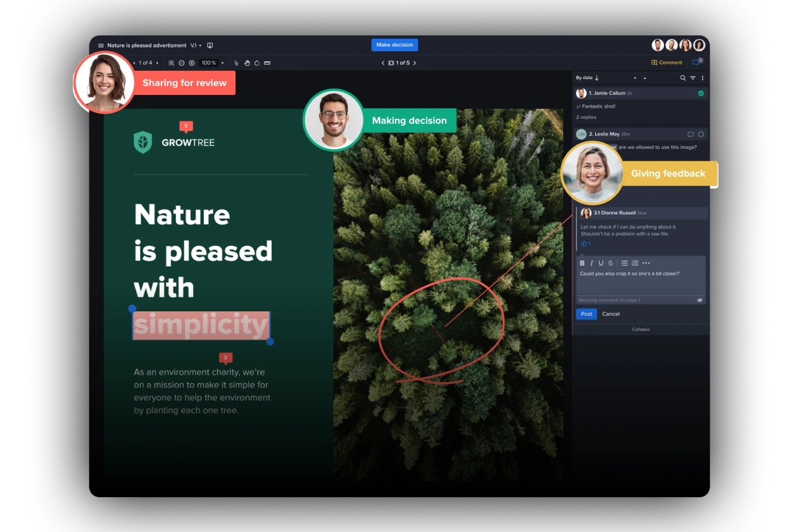Click the rotate icon in the toolbar
The image size is (794, 532).
point(257,63)
